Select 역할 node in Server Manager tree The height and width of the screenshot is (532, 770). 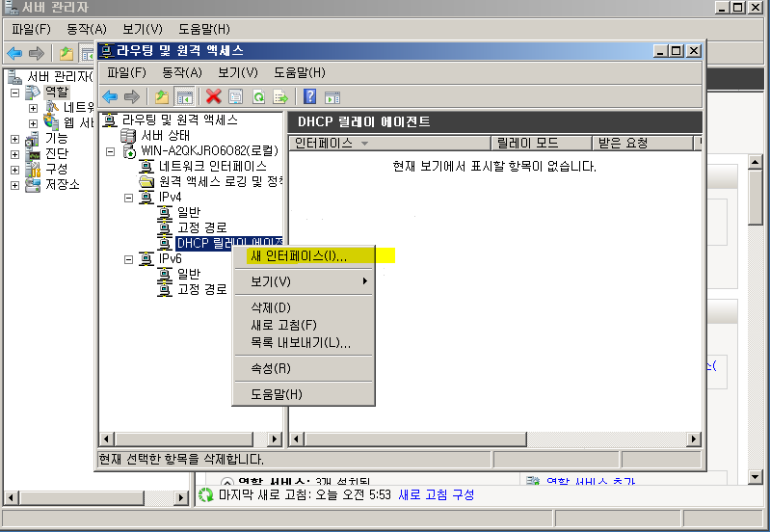click(x=57, y=92)
